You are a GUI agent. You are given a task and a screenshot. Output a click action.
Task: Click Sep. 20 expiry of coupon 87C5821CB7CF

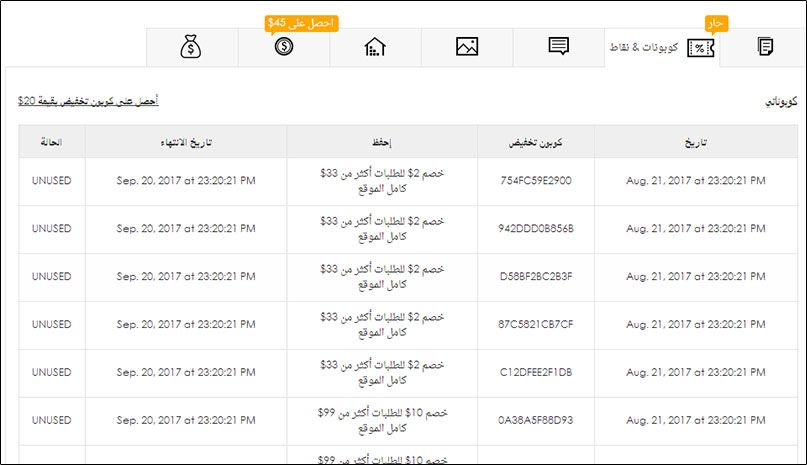pos(186,324)
